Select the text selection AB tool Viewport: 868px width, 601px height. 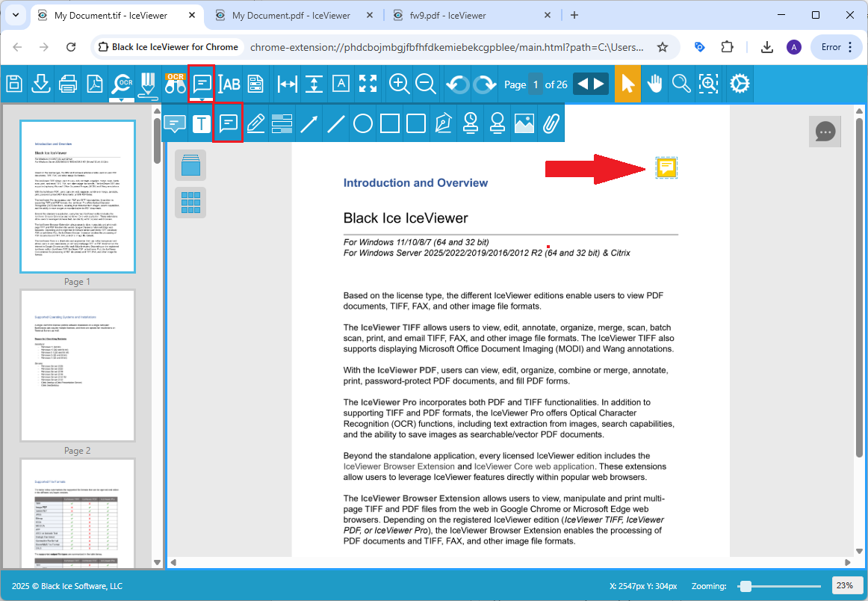(x=229, y=84)
